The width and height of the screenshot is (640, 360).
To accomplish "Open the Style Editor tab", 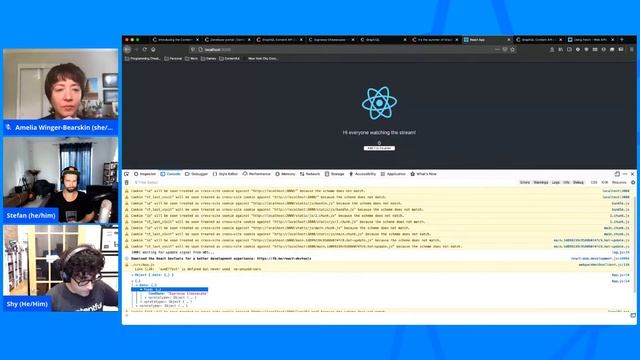I will pyautogui.click(x=225, y=174).
